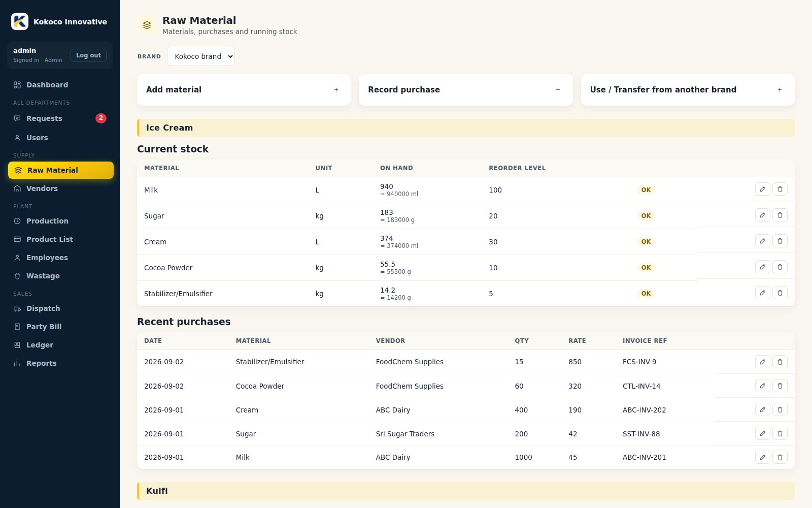The width and height of the screenshot is (812, 508).
Task: Click the ABC-INV-201 invoice reference
Action: 644,457
